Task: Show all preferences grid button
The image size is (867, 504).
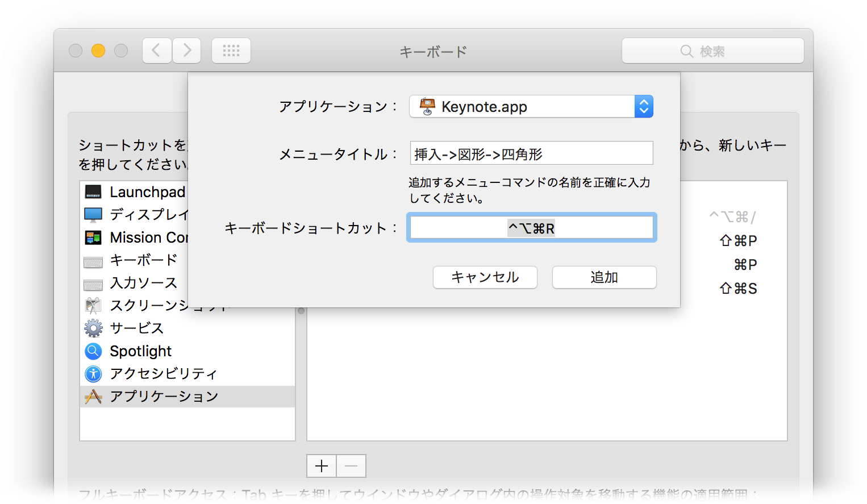Action: [231, 51]
